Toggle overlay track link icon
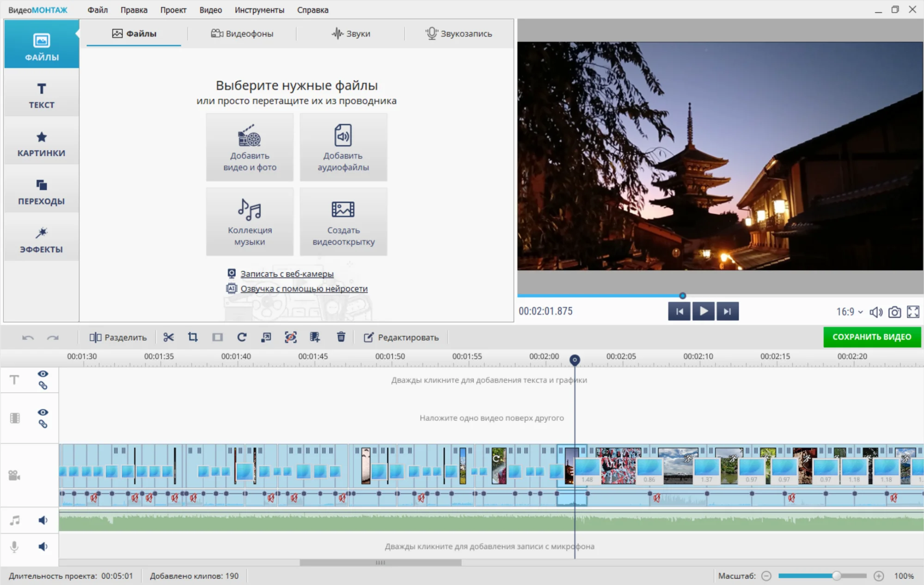The image size is (924, 585). point(43,424)
